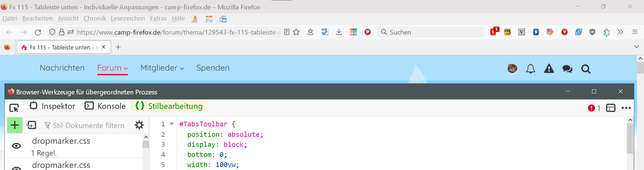Bookmark this page with the star
Viewport: 644px width, 170px height.
click(x=296, y=32)
